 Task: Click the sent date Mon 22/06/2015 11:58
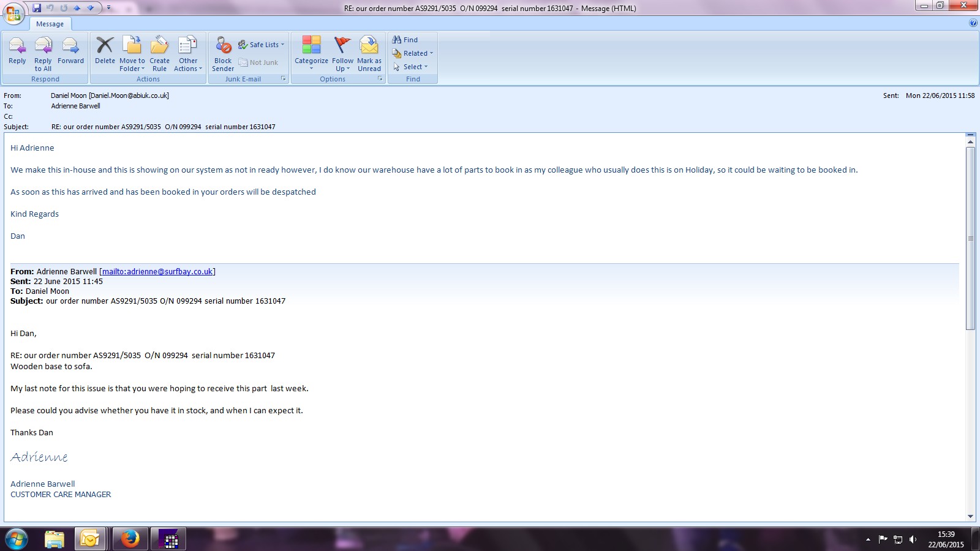click(x=940, y=96)
